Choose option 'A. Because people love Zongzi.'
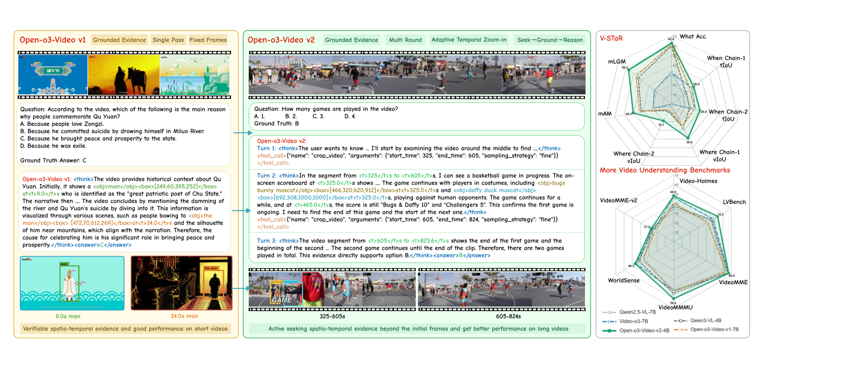Screen dimensions: 868x370 coord(63,124)
